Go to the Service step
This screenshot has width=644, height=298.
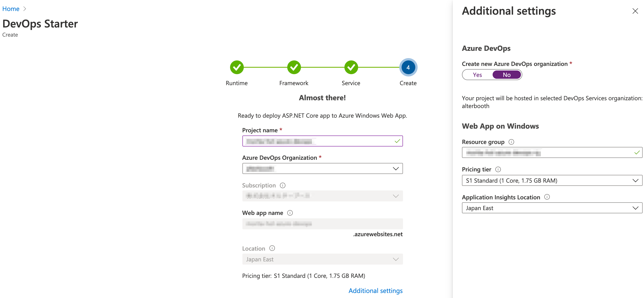coord(351,67)
